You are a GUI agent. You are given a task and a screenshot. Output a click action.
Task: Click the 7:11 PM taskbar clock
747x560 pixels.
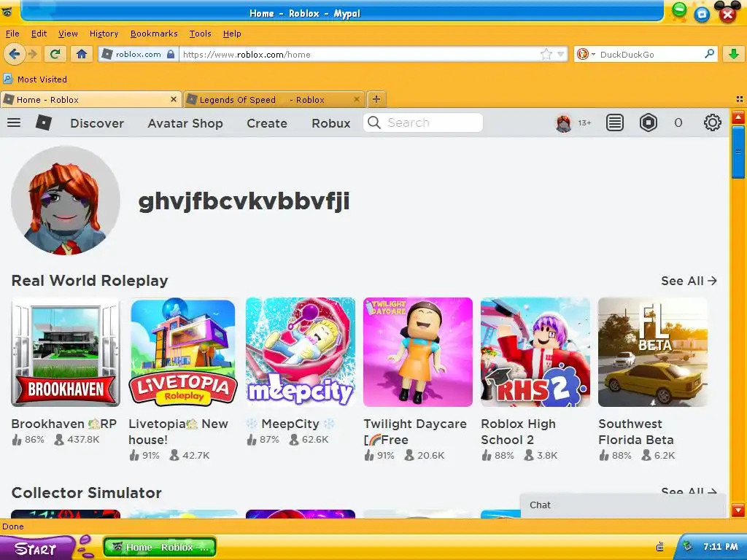click(x=720, y=547)
